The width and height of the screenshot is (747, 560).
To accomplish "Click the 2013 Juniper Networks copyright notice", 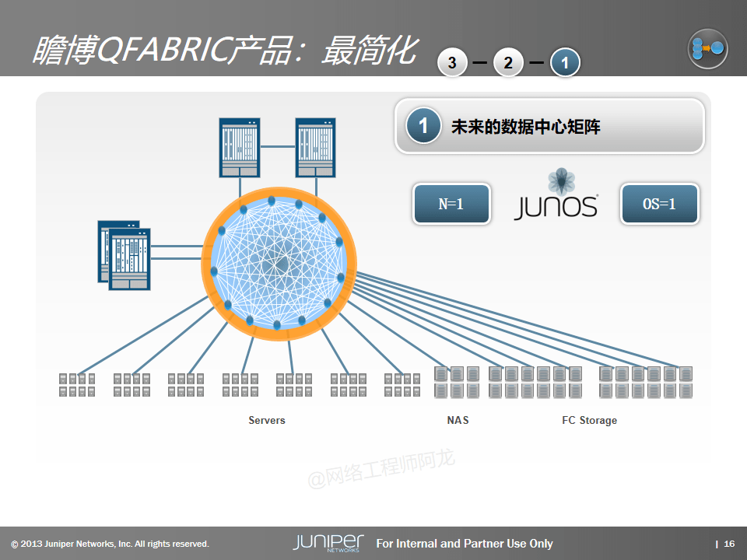I will click(x=110, y=544).
